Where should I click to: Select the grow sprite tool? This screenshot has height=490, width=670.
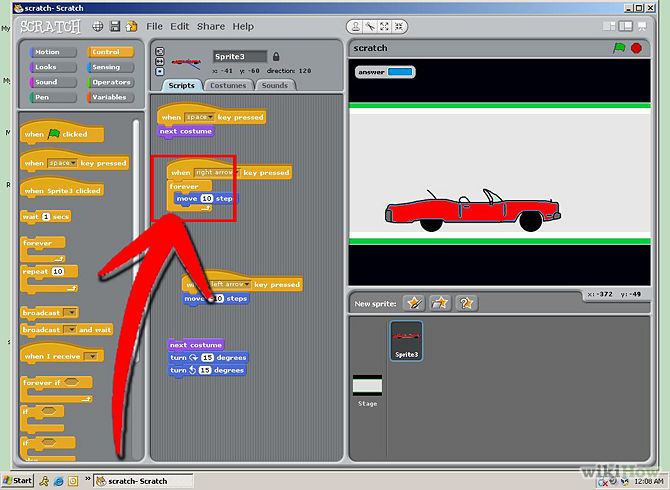[x=385, y=26]
